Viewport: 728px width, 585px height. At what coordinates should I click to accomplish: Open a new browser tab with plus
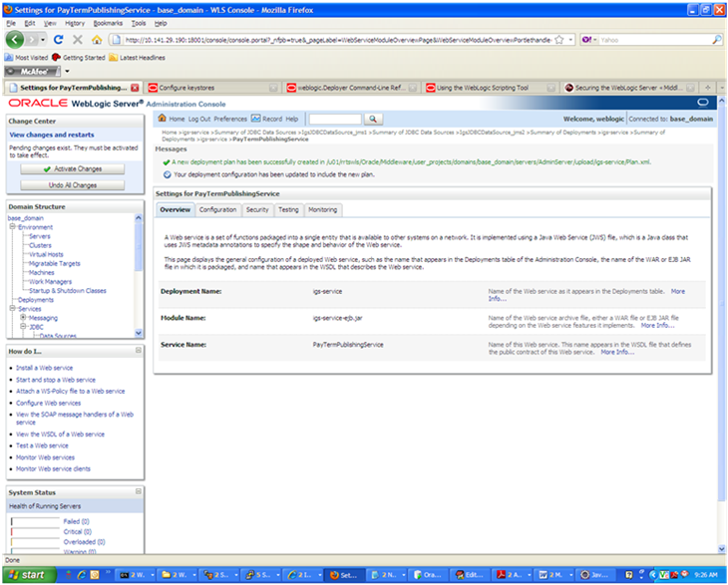pyautogui.click(x=708, y=88)
